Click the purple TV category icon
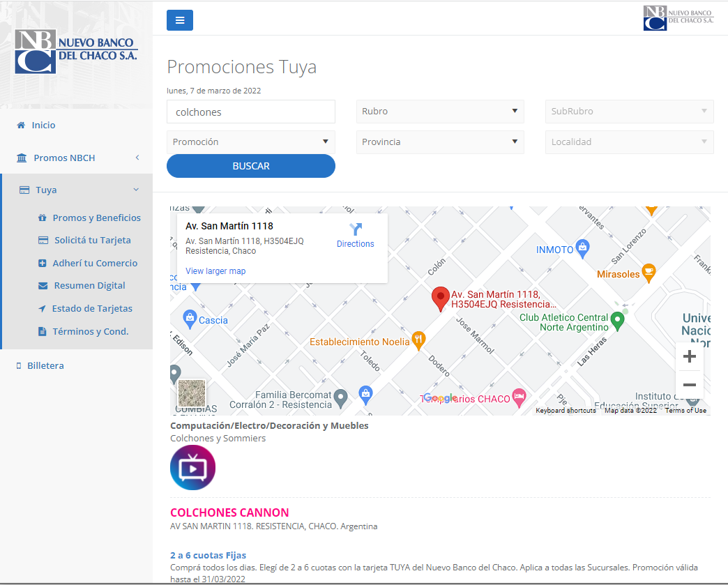Screen dimensions: 728x585 (x=192, y=468)
